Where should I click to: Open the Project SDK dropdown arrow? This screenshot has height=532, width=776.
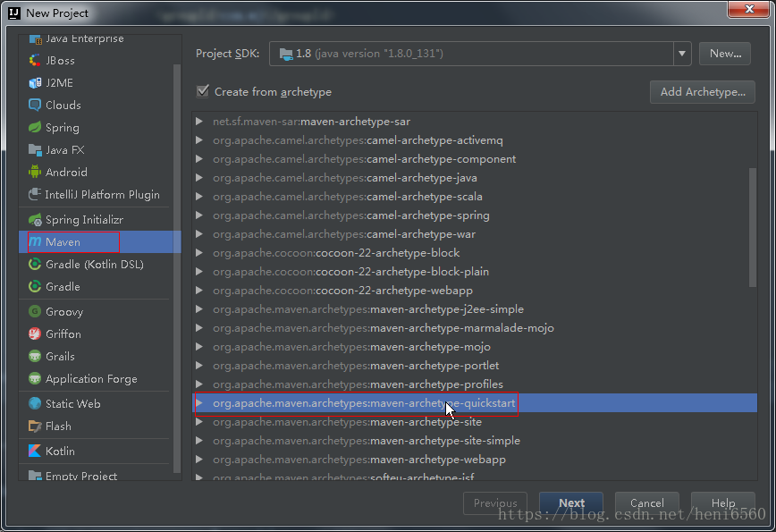[x=682, y=54]
